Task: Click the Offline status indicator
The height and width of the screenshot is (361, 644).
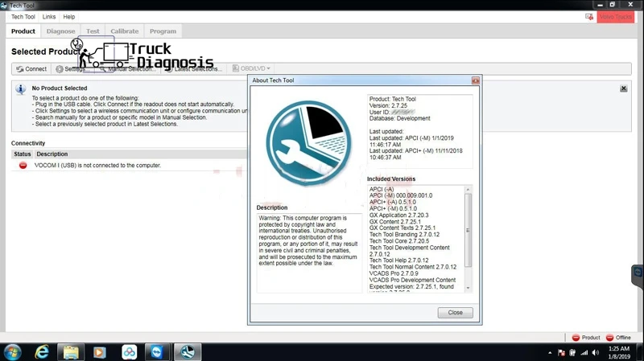Action: 618,338
